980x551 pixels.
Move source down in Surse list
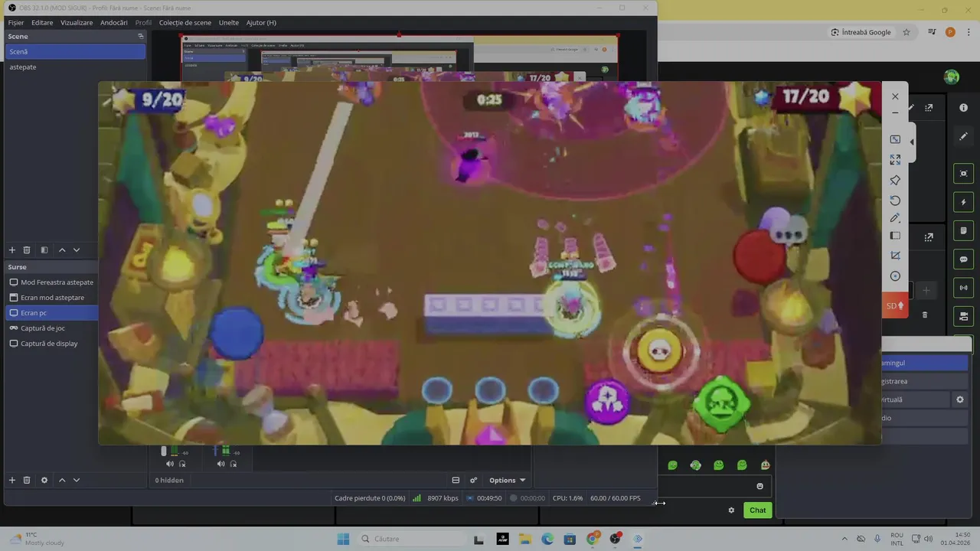[x=76, y=480]
